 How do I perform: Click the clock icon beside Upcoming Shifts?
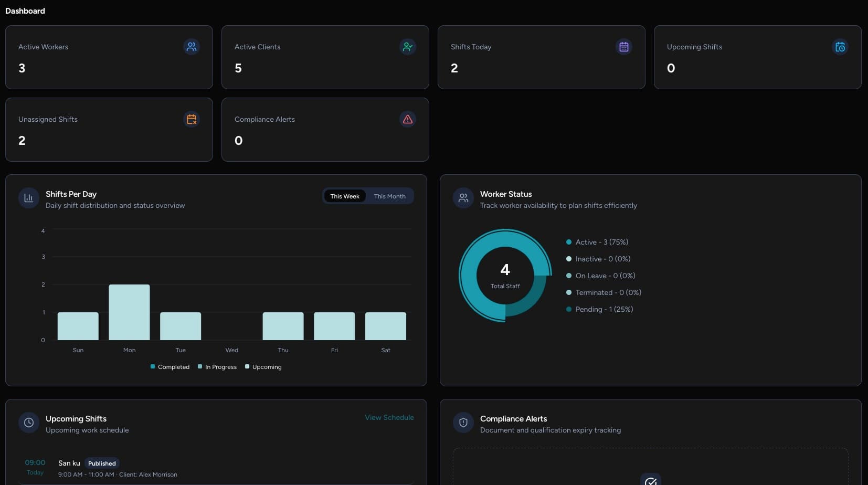point(28,423)
